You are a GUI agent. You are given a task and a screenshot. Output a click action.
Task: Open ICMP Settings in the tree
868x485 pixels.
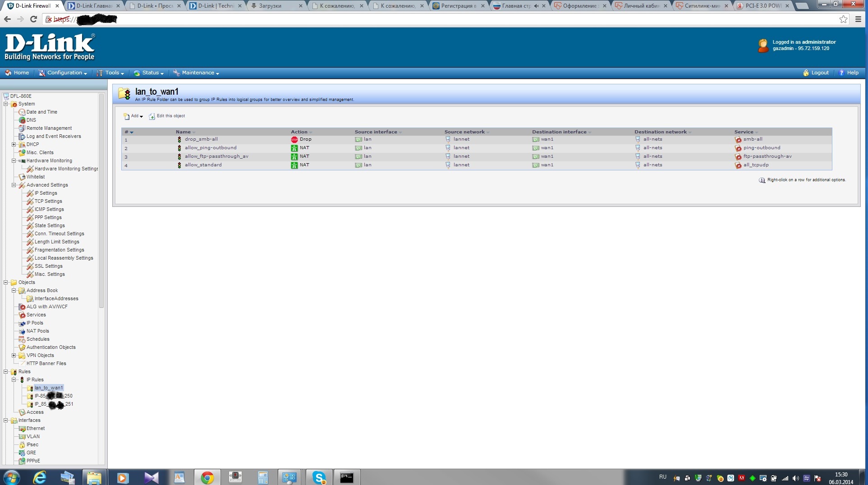(x=49, y=210)
